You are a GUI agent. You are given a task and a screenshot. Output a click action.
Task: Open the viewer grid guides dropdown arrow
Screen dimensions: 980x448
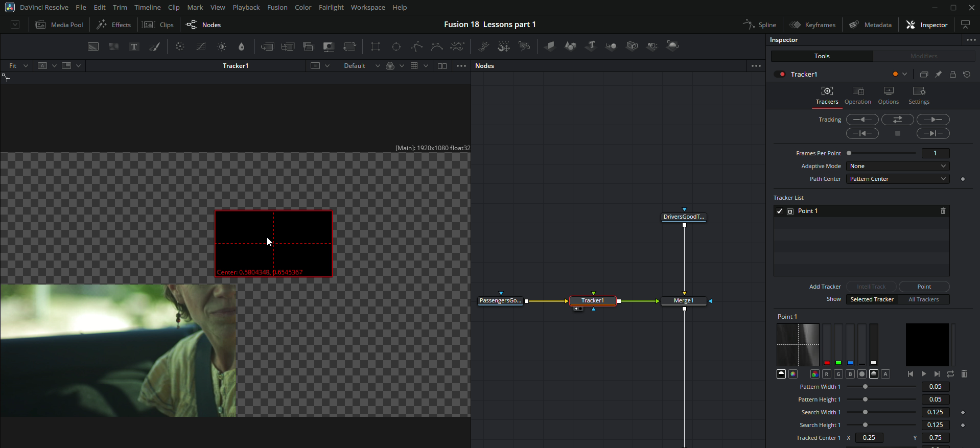pos(426,66)
